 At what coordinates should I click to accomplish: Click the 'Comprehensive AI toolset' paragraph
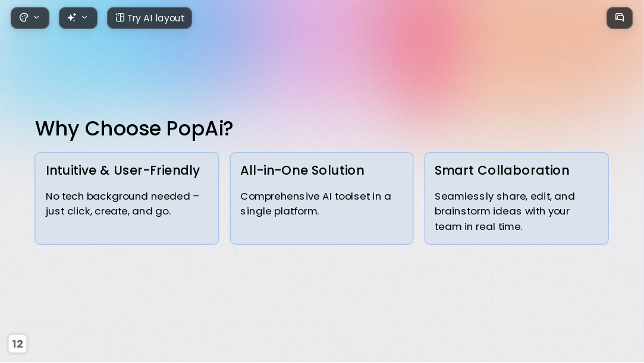pos(315,203)
